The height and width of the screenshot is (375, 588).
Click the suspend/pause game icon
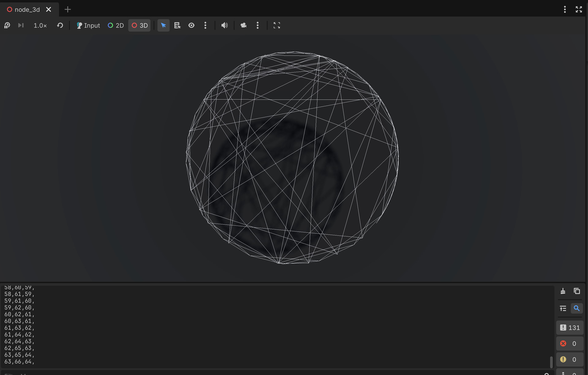pos(7,25)
